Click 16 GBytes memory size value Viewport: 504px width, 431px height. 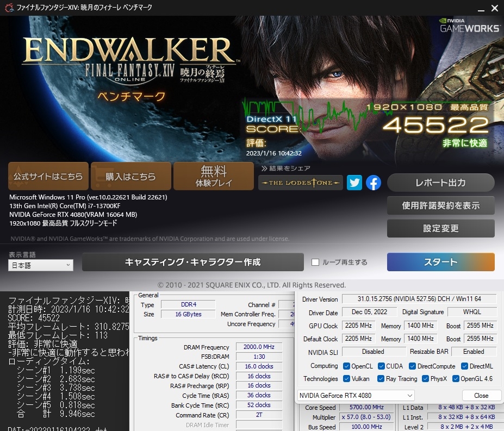coord(188,314)
